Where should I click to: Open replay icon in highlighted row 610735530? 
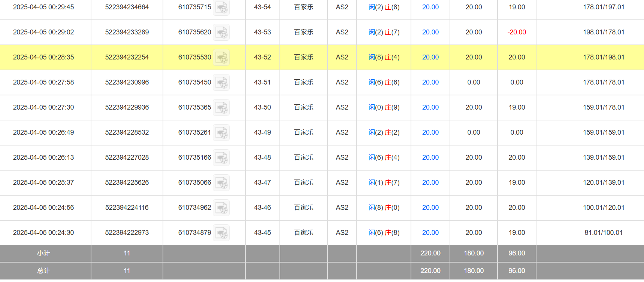click(221, 58)
